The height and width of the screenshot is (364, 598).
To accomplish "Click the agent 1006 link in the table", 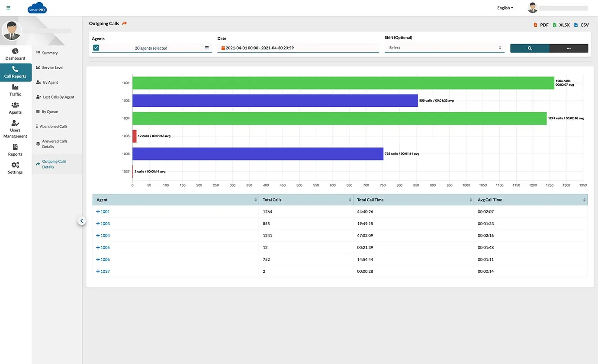I will click(x=105, y=259).
